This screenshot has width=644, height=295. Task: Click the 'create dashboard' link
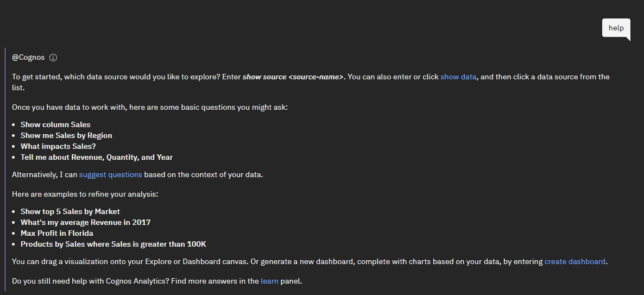coord(574,262)
